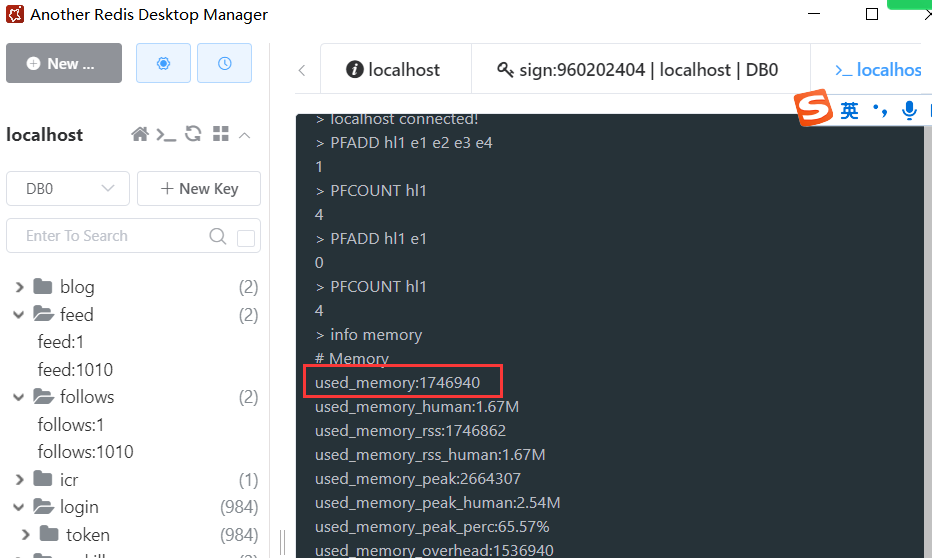
Task: Refresh the localhost connection
Action: 194,135
